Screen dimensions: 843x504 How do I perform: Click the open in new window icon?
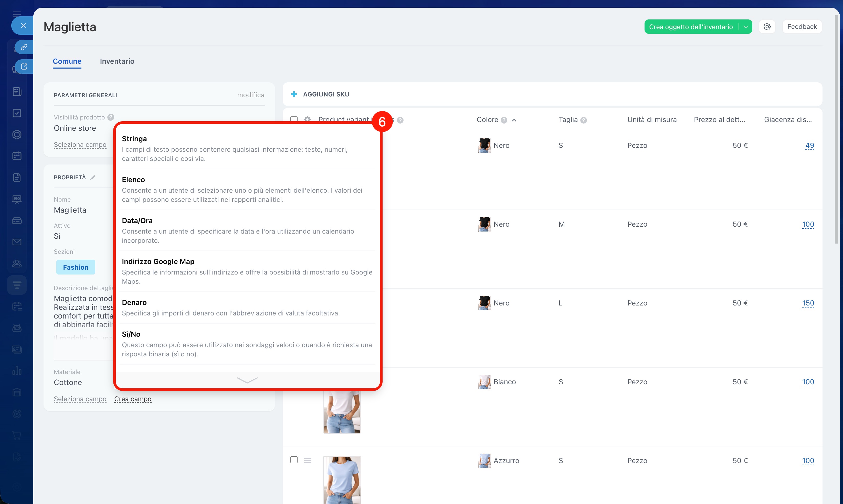[24, 67]
